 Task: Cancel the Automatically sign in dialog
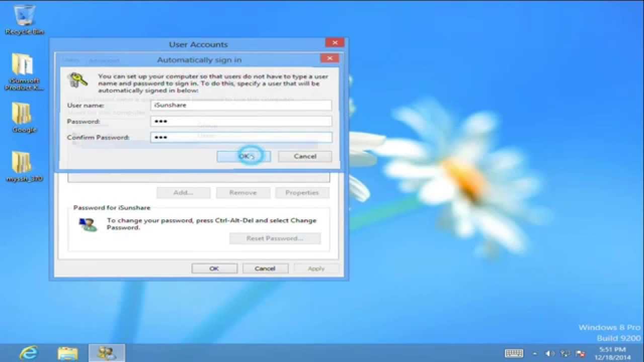point(305,156)
